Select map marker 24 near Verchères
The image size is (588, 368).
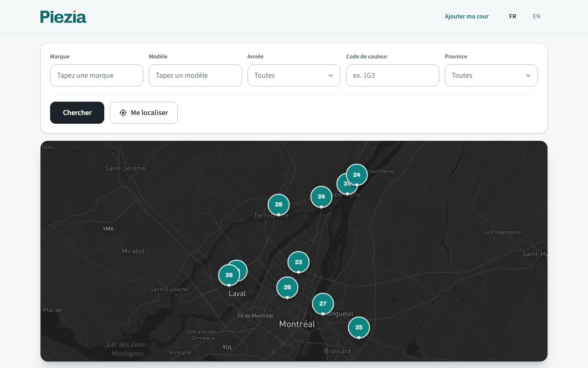click(356, 175)
